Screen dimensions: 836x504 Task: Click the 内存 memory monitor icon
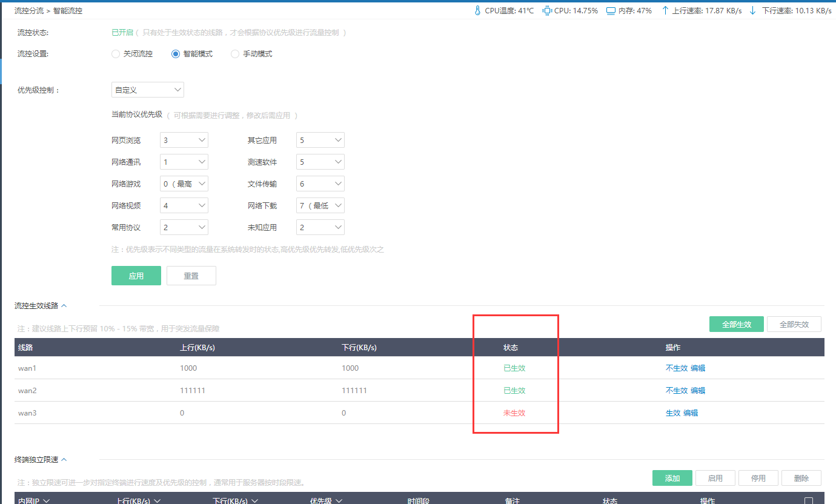(x=611, y=10)
